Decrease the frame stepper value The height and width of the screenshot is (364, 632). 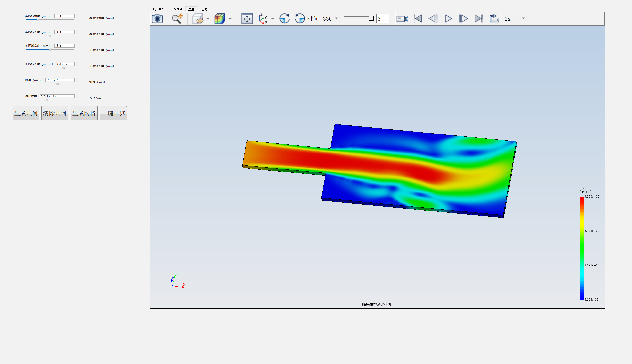point(385,20)
